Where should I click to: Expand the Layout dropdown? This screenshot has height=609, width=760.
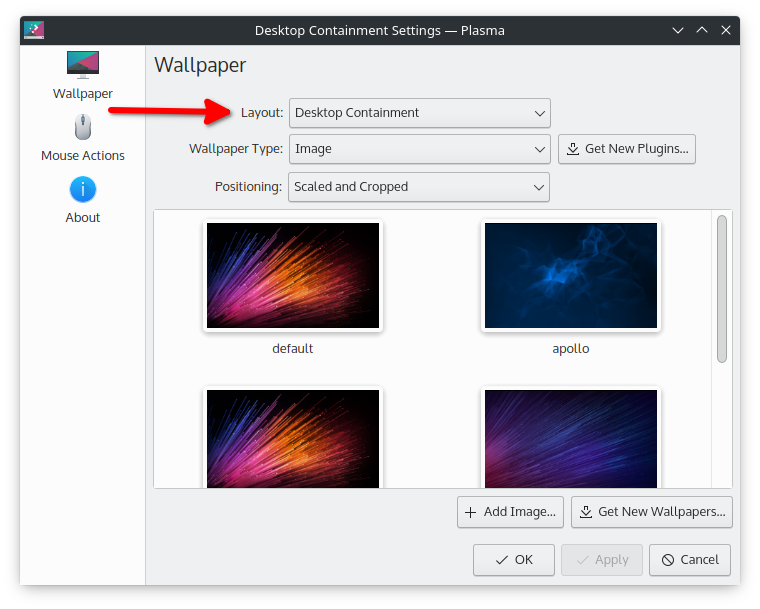click(420, 113)
